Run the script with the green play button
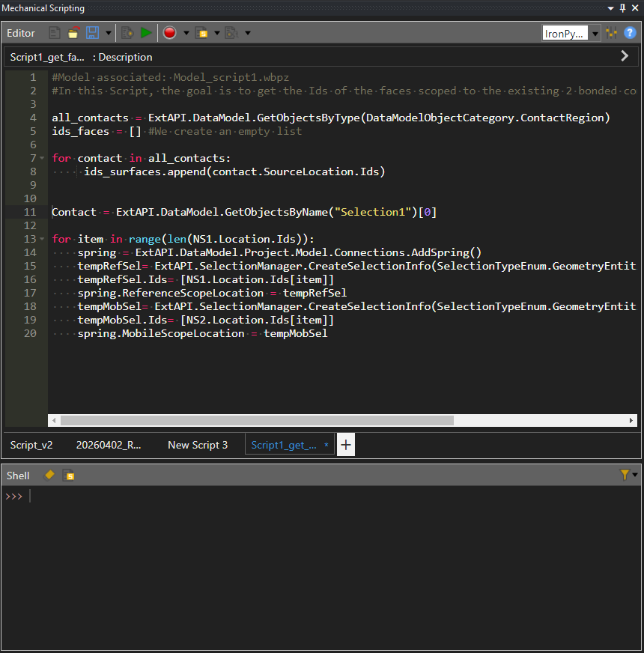 (146, 33)
